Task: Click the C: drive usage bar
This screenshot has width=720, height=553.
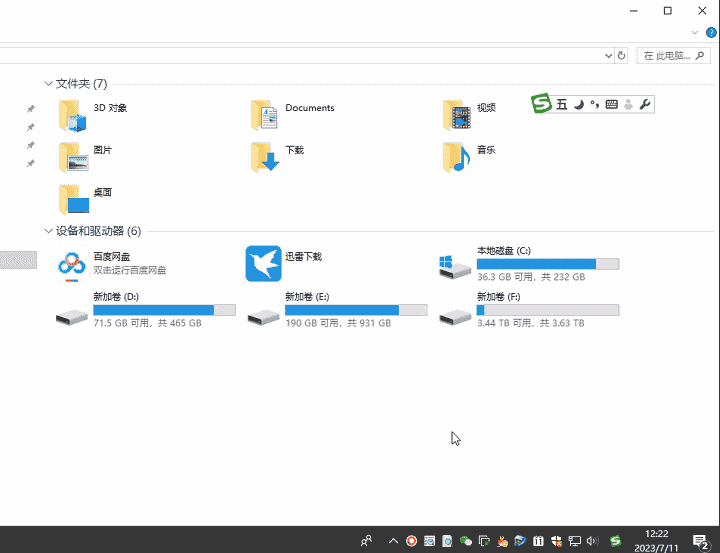Action: [x=548, y=264]
